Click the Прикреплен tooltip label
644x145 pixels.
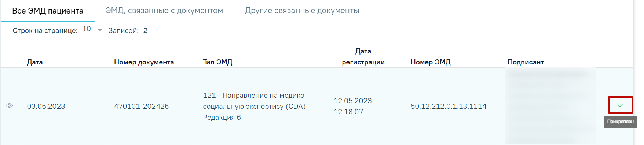pyautogui.click(x=620, y=122)
